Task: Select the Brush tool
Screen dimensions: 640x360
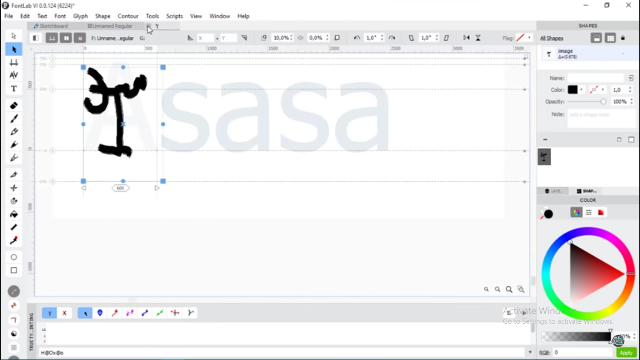Action: click(13, 119)
